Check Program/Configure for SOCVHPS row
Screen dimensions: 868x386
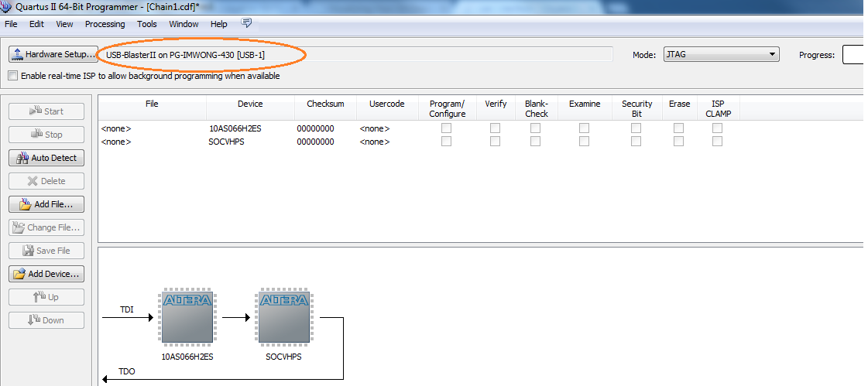point(446,141)
